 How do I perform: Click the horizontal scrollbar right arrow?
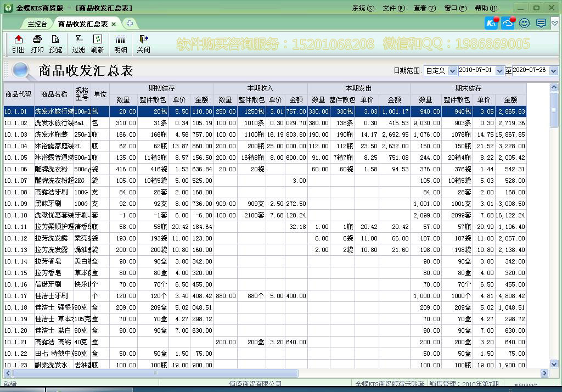pyautogui.click(x=545, y=373)
